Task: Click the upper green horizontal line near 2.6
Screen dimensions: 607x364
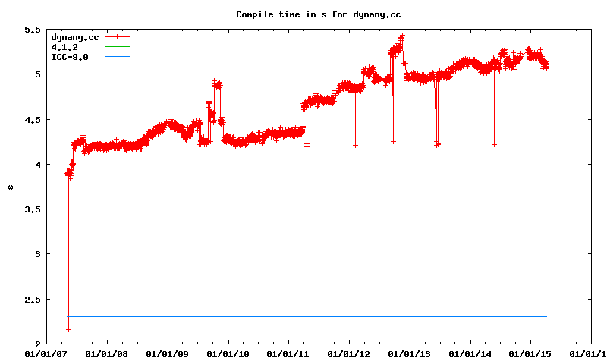Action: tap(303, 290)
